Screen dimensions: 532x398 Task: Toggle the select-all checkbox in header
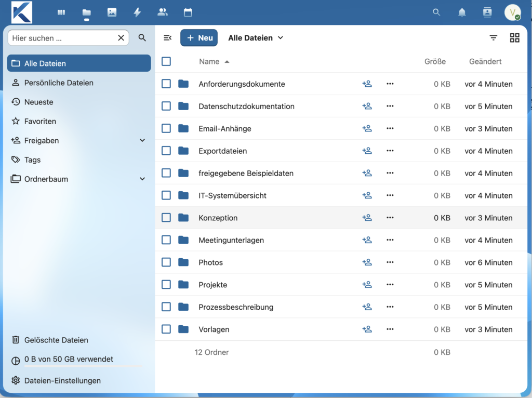166,61
